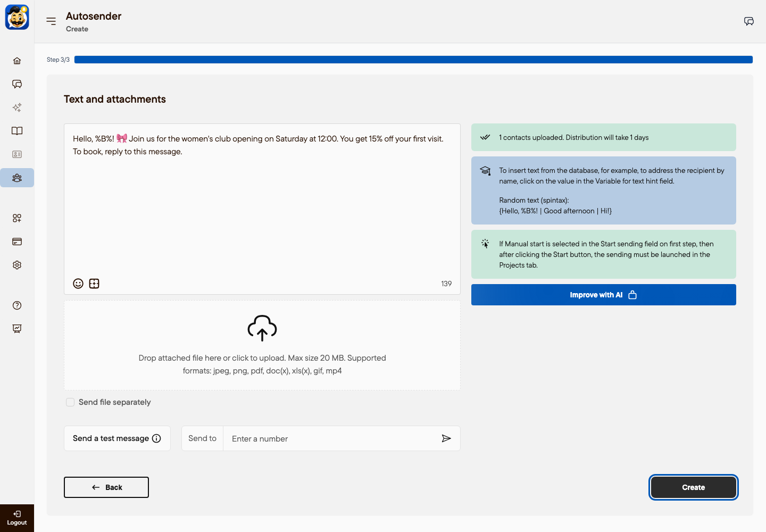The image size is (766, 532).
Task: Click the "If Manual start is selected" hint text
Action: (606, 254)
